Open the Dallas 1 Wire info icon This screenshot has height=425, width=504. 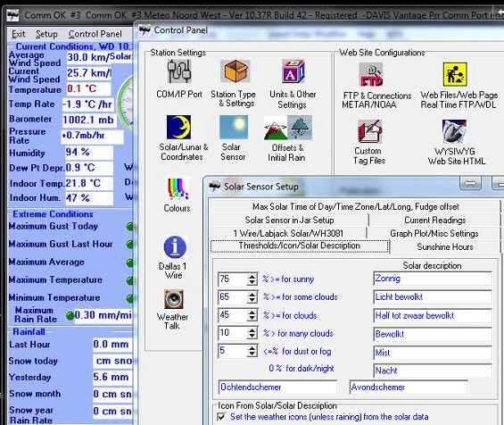tap(175, 246)
